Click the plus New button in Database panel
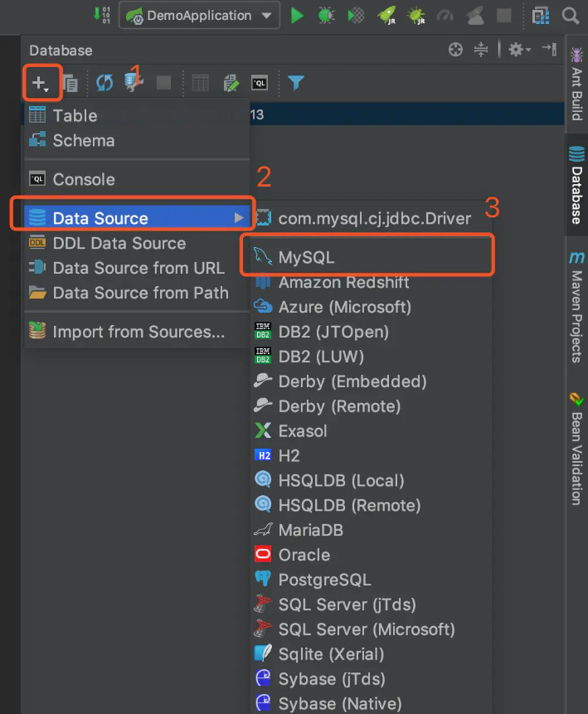 [x=41, y=83]
